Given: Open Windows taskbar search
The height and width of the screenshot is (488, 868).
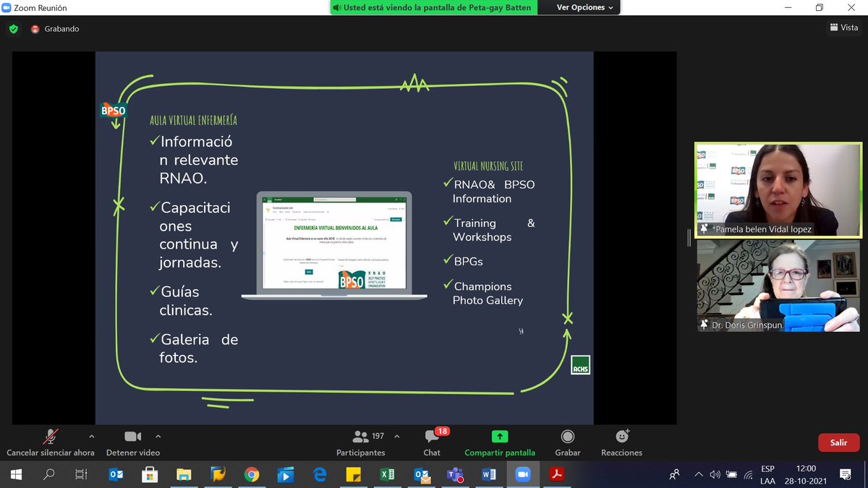Looking at the screenshot, I should [x=48, y=474].
